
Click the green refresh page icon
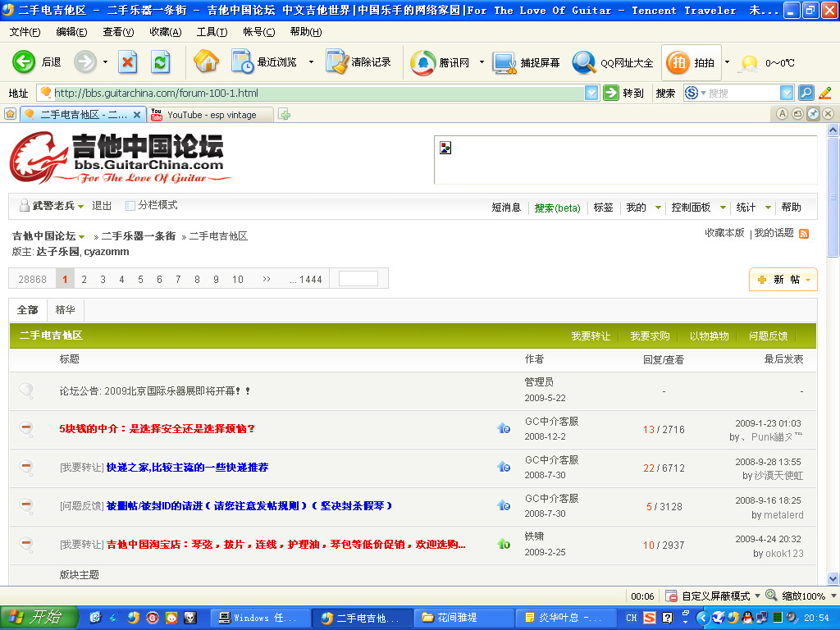160,62
